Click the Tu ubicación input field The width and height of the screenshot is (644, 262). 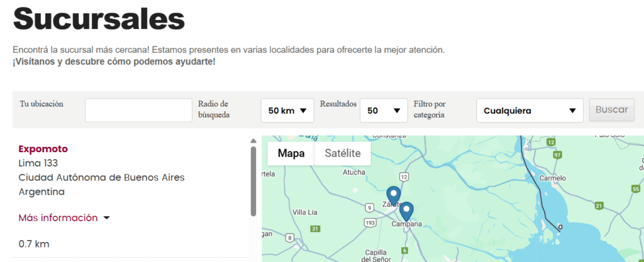[x=138, y=111]
